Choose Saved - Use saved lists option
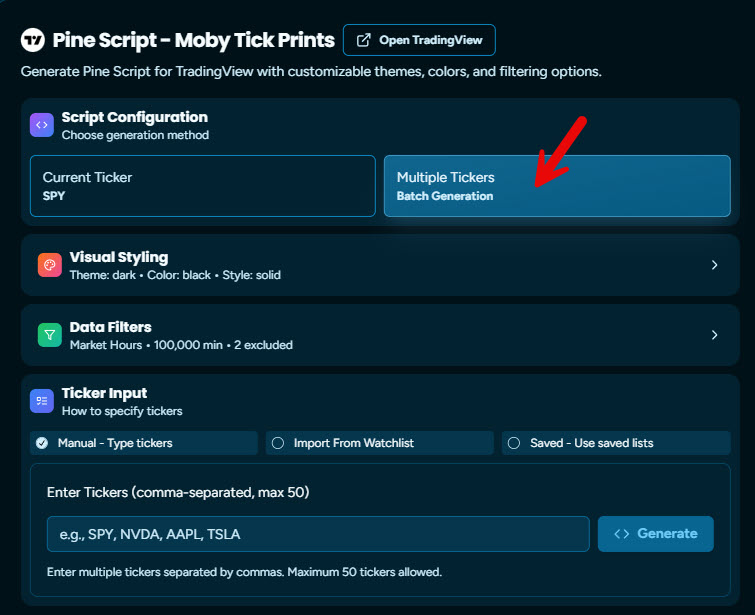 pyautogui.click(x=616, y=443)
